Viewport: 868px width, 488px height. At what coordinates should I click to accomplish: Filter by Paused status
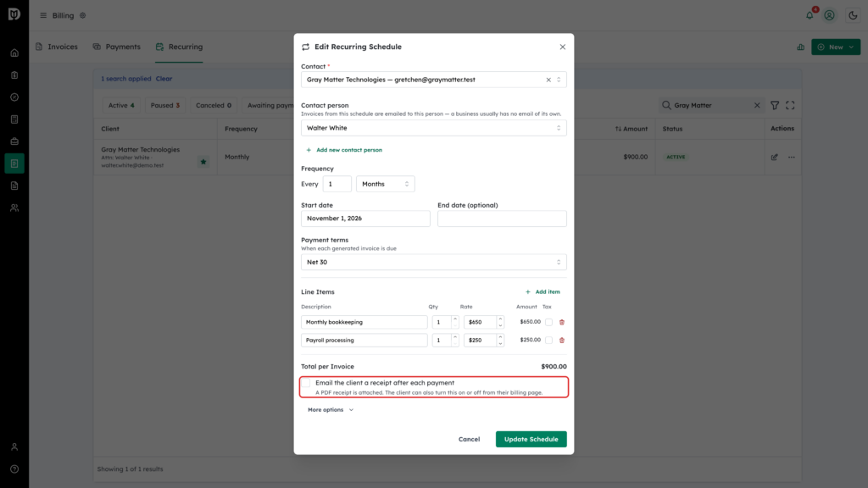pyautogui.click(x=165, y=105)
